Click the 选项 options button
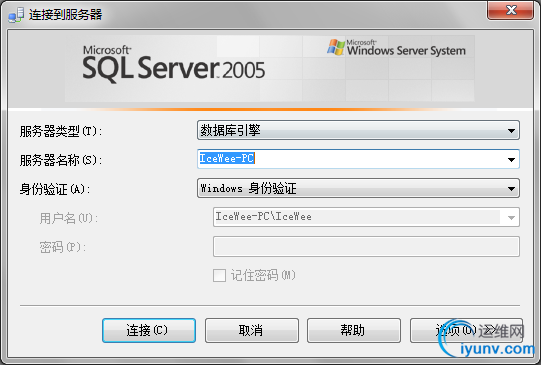Viewport: 541px width, 365px height. (x=466, y=330)
